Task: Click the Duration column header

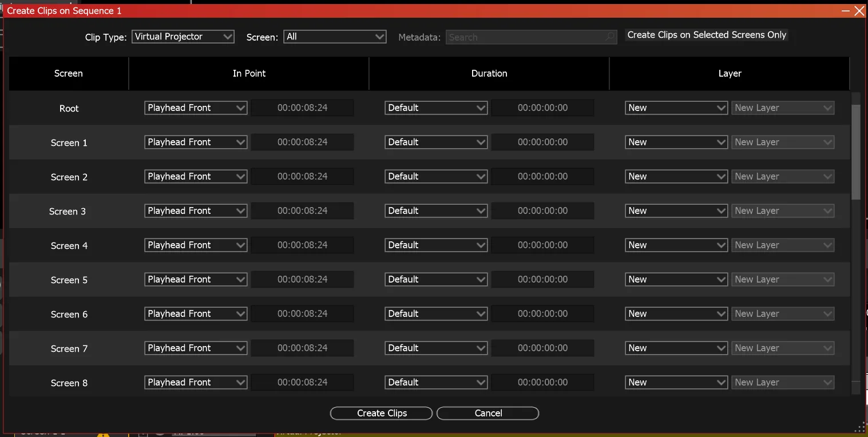Action: coord(489,73)
